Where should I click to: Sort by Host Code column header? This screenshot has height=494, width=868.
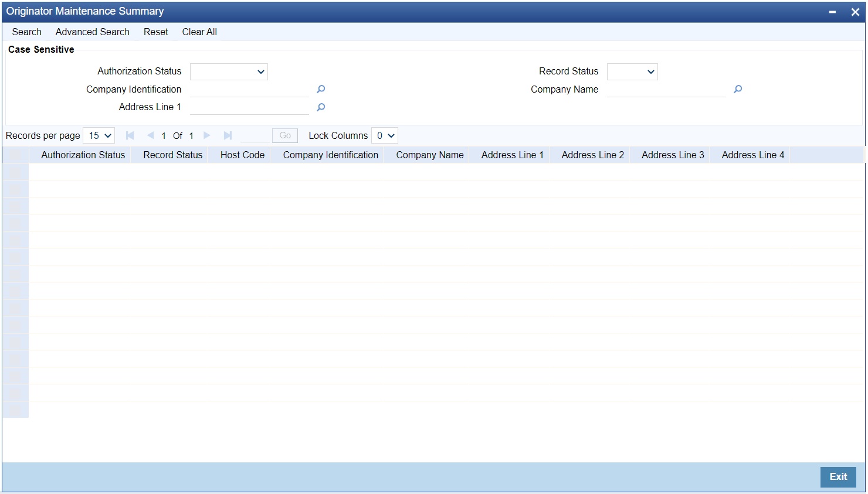coord(242,155)
